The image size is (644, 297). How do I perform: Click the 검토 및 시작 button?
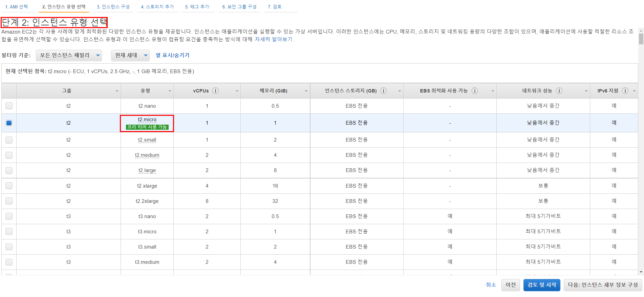[x=542, y=285]
